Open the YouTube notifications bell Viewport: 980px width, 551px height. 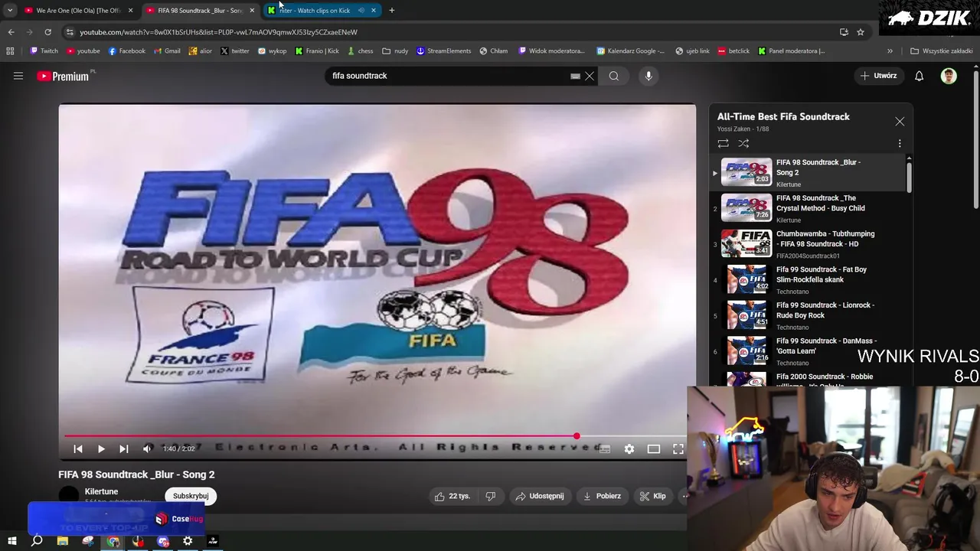tap(919, 76)
